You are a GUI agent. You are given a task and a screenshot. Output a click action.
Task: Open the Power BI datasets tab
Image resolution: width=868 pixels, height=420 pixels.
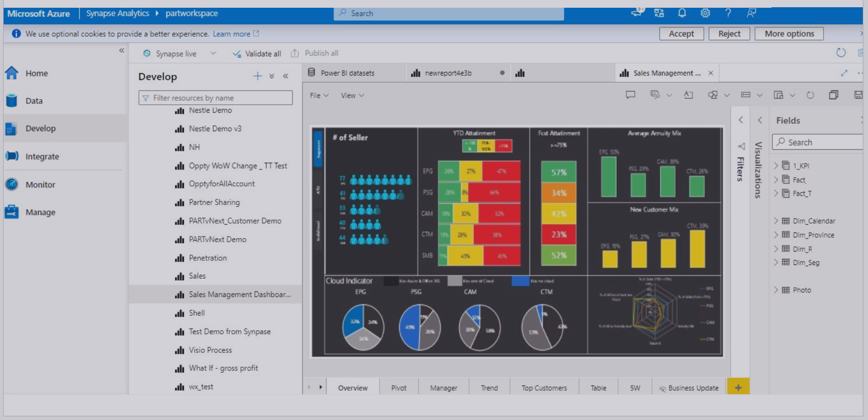354,73
